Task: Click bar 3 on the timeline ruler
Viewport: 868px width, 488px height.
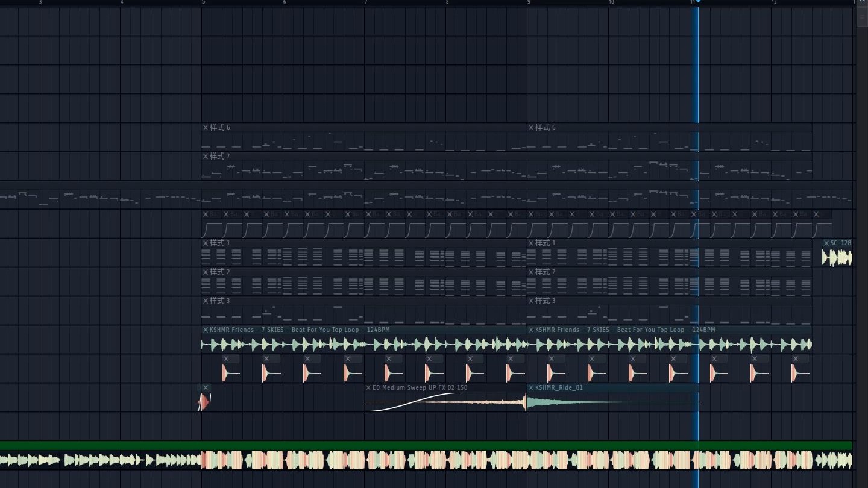Action: [40, 2]
